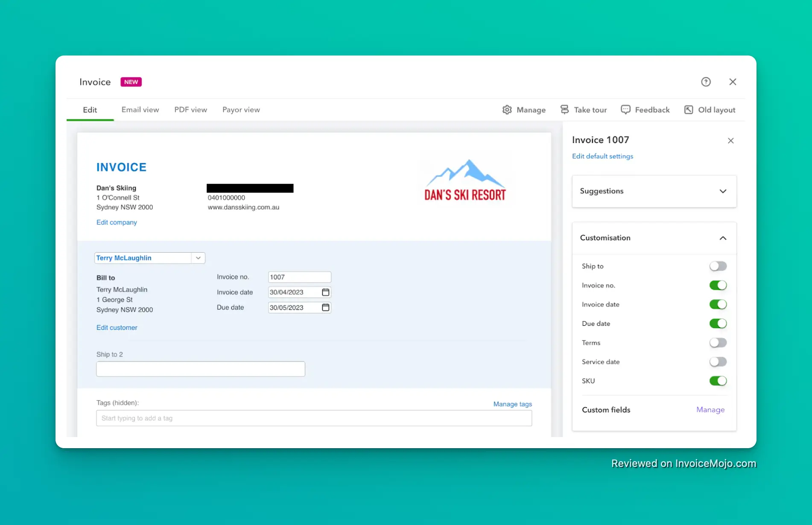The height and width of the screenshot is (525, 812).
Task: Open the Feedback speech bubble icon
Action: [x=625, y=109]
